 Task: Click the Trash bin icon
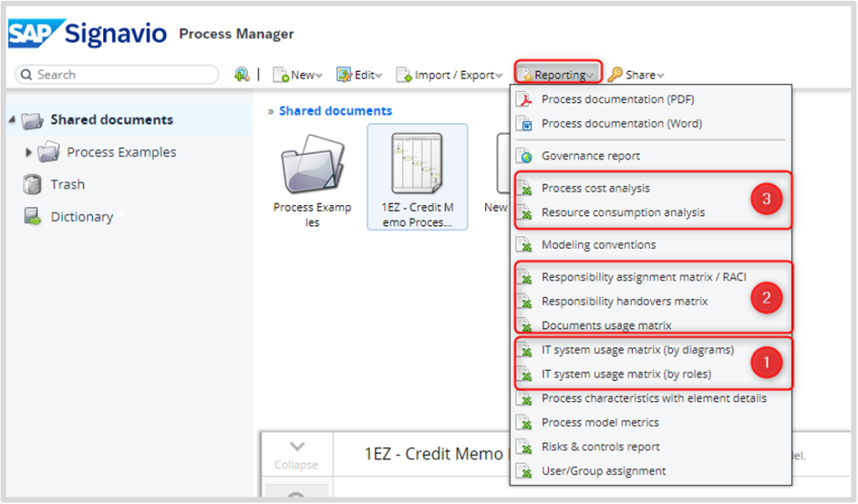(x=33, y=184)
